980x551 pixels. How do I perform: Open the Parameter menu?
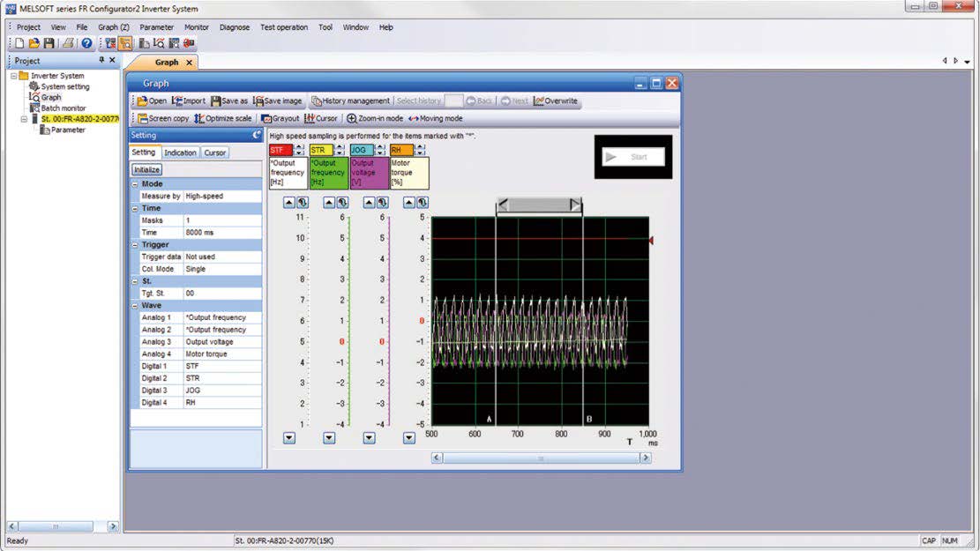pyautogui.click(x=156, y=27)
